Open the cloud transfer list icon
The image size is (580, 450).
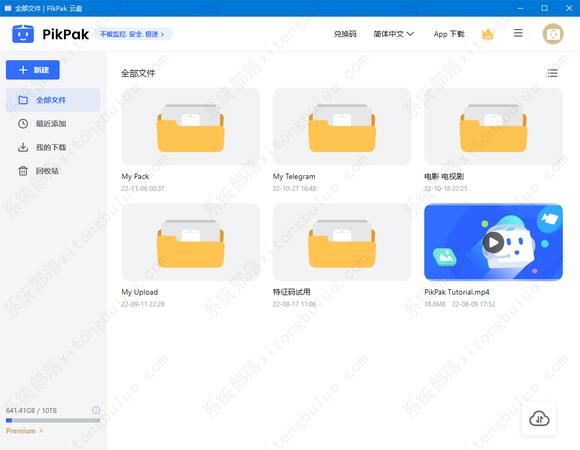pos(539,419)
